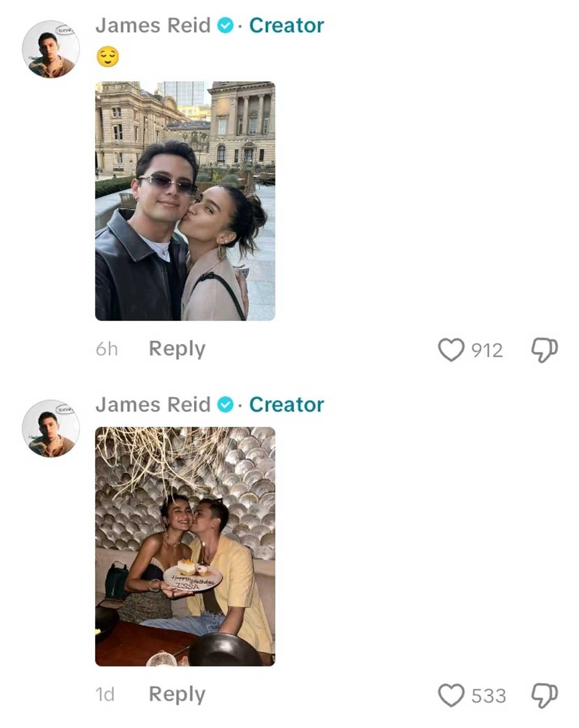The width and height of the screenshot is (579, 728).
Task: Click the relieved face emoji in comment
Action: click(x=108, y=56)
